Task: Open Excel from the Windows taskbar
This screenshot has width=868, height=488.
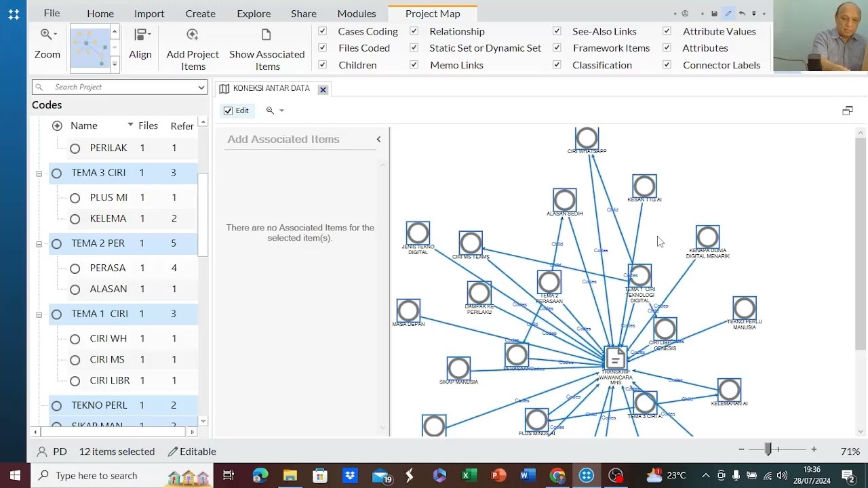Action: click(x=468, y=475)
